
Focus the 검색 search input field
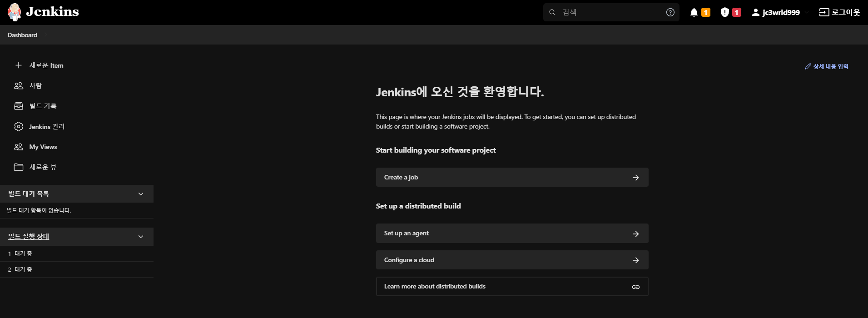pyautogui.click(x=611, y=12)
